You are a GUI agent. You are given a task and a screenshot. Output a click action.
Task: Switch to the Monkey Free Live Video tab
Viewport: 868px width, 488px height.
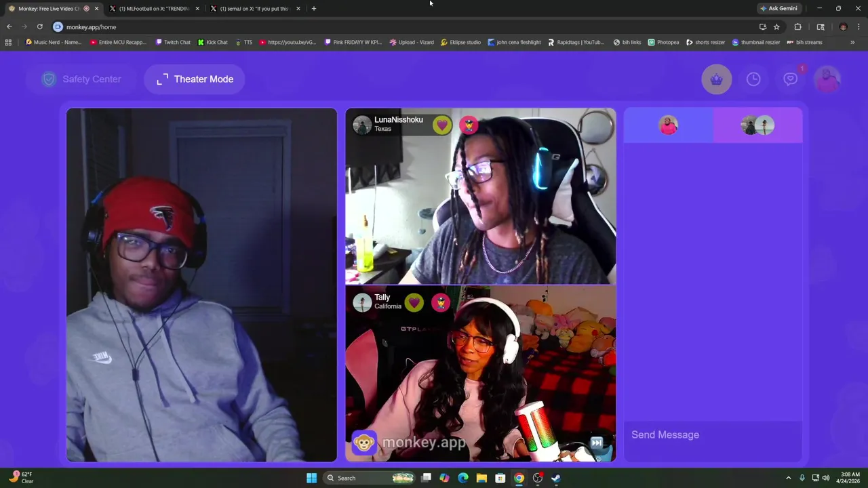(x=53, y=9)
